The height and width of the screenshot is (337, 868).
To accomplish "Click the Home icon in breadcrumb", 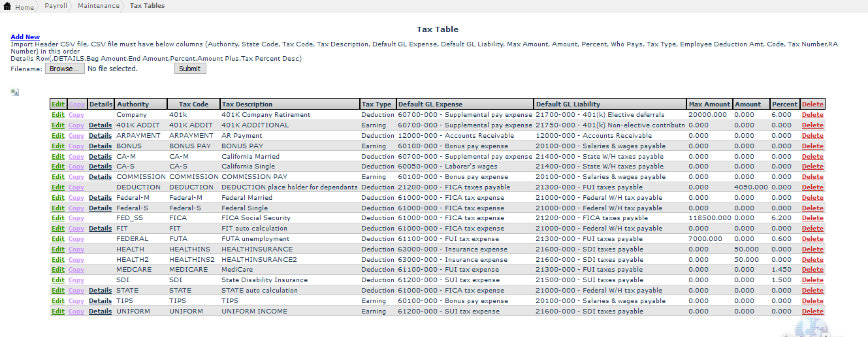I will 7,7.
